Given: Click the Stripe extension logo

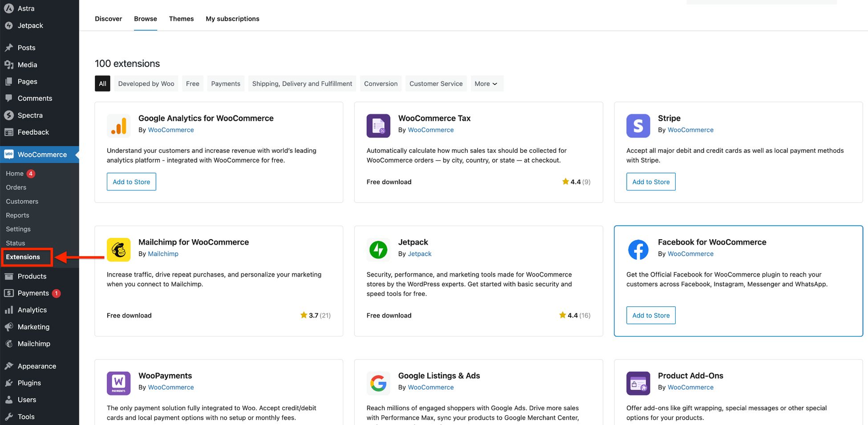Looking at the screenshot, I should [638, 126].
